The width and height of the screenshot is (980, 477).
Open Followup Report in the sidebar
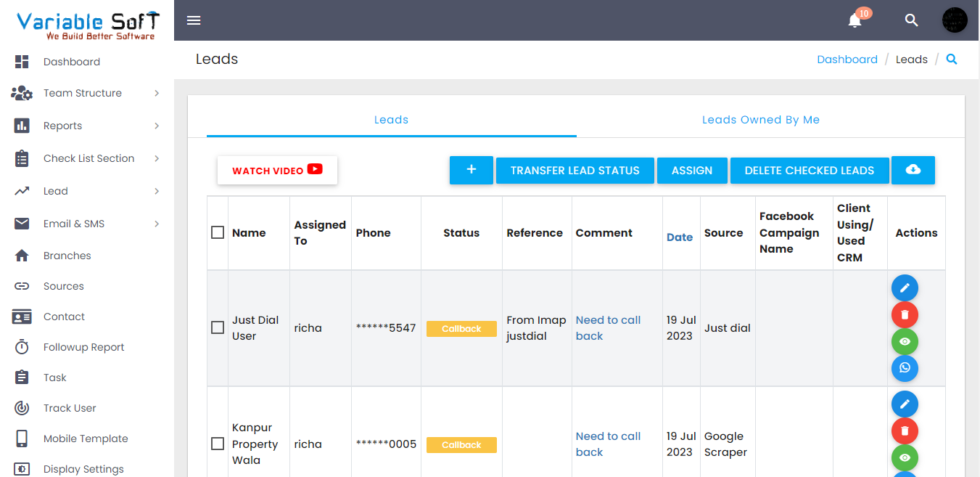coord(84,347)
